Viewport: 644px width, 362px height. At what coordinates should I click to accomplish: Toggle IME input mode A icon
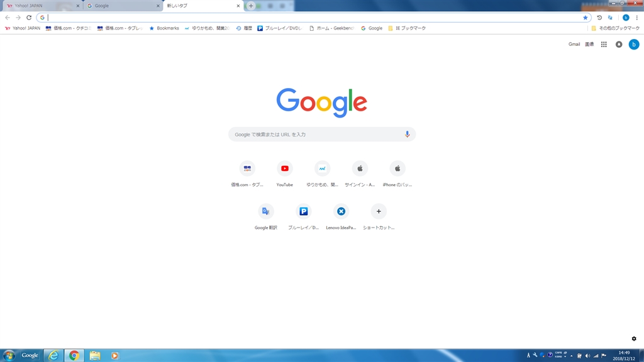[x=528, y=355]
